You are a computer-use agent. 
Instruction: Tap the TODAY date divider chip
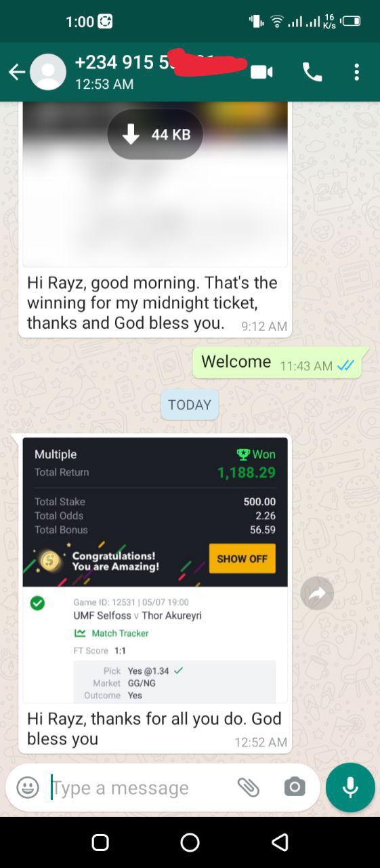190,405
